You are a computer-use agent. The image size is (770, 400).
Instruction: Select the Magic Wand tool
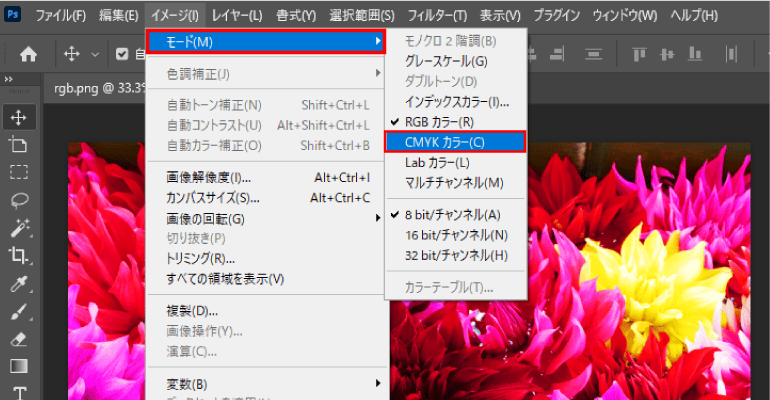point(19,228)
